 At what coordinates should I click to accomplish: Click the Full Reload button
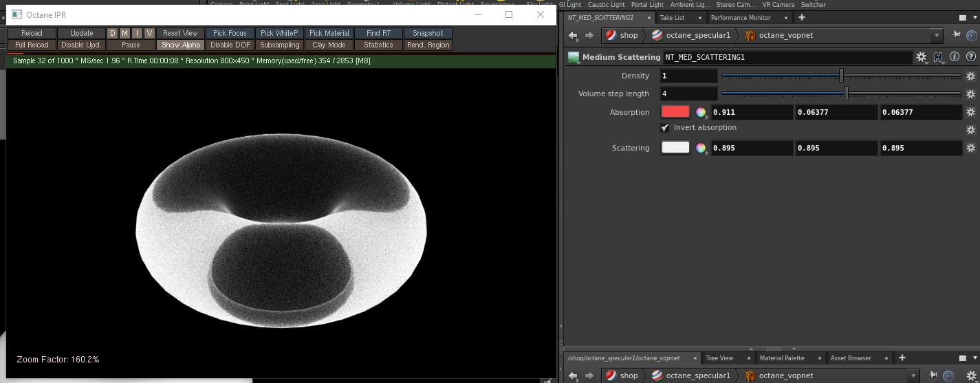tap(32, 45)
